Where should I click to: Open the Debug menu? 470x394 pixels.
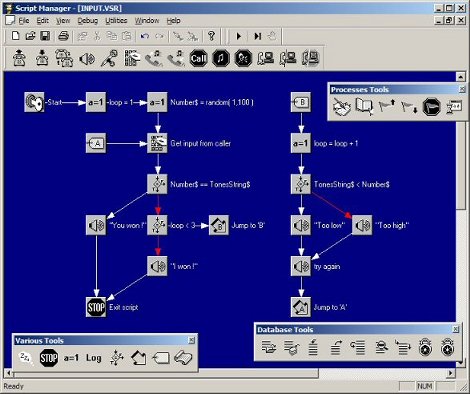click(88, 21)
